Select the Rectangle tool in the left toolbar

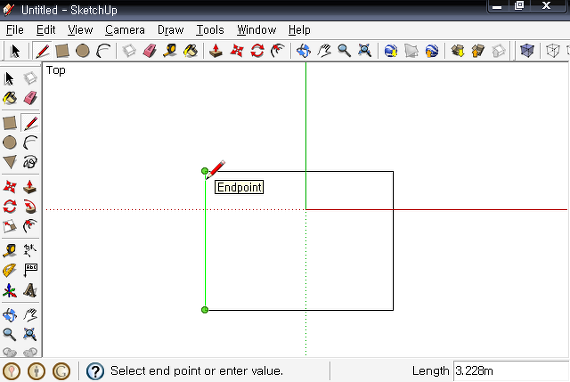click(x=10, y=123)
